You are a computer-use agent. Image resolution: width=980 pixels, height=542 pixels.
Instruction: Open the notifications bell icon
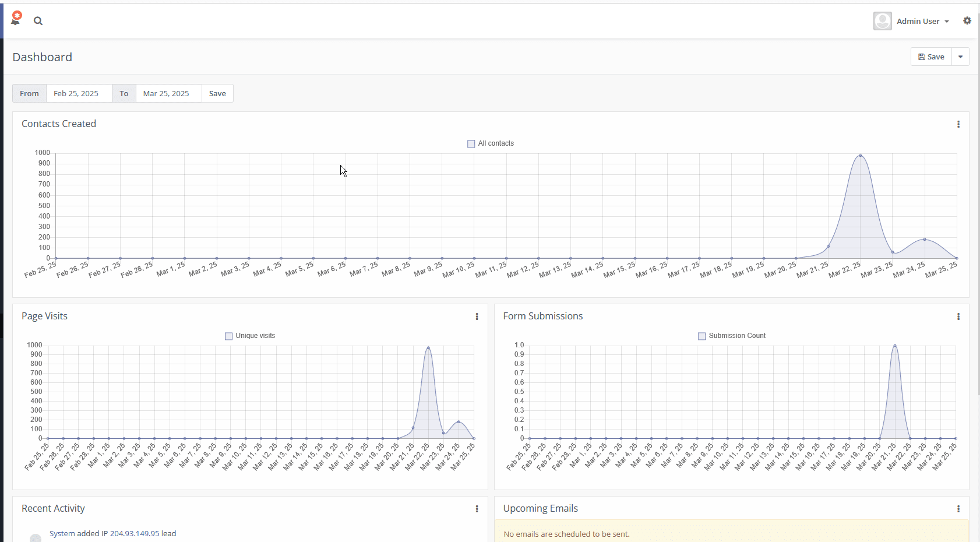16,20
